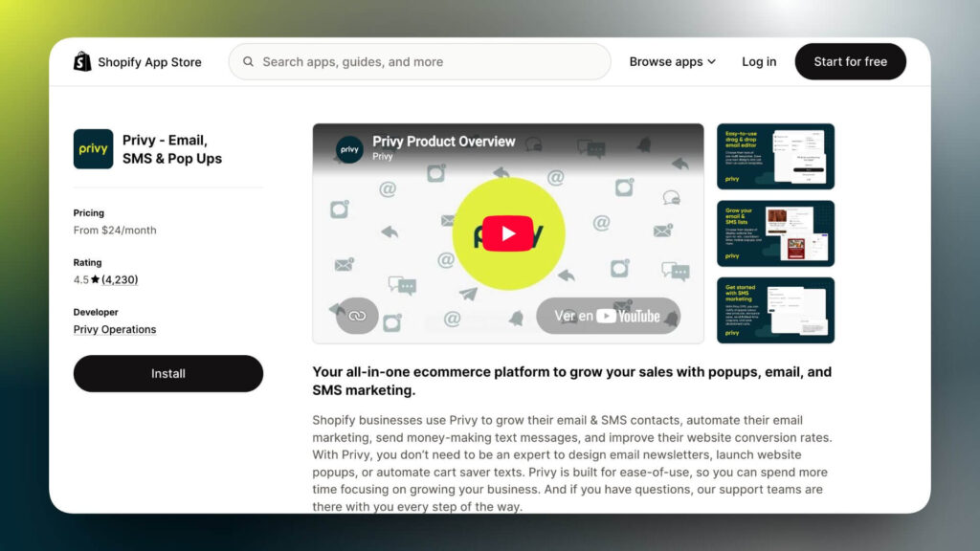Click the copy link icon on video
This screenshot has width=980, height=551.
[357, 316]
